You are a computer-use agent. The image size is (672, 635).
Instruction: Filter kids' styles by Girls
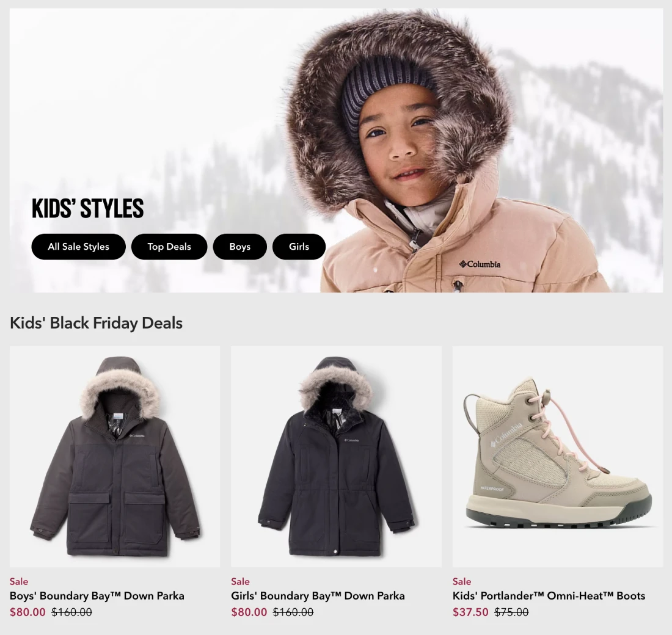click(299, 247)
